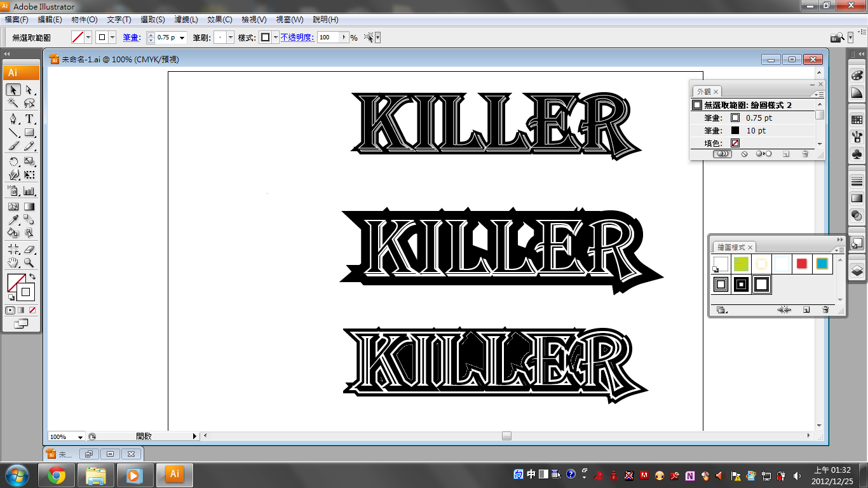Click the blue graphic style swatch

pyautogui.click(x=822, y=264)
